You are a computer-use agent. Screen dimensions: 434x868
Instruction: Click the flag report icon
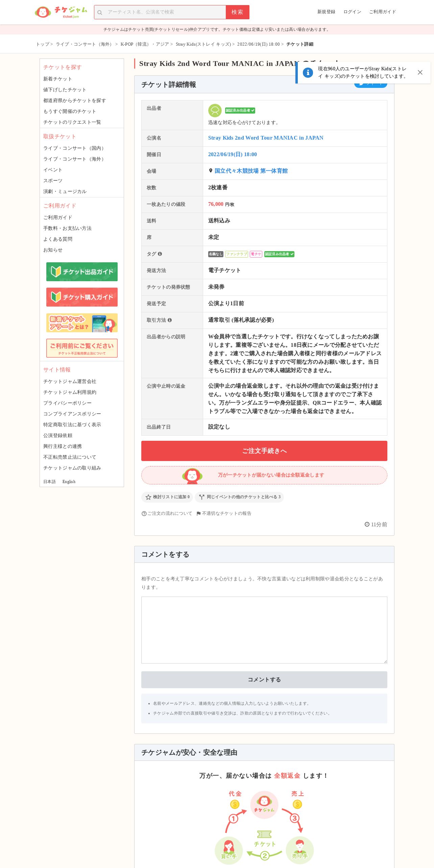[198, 513]
